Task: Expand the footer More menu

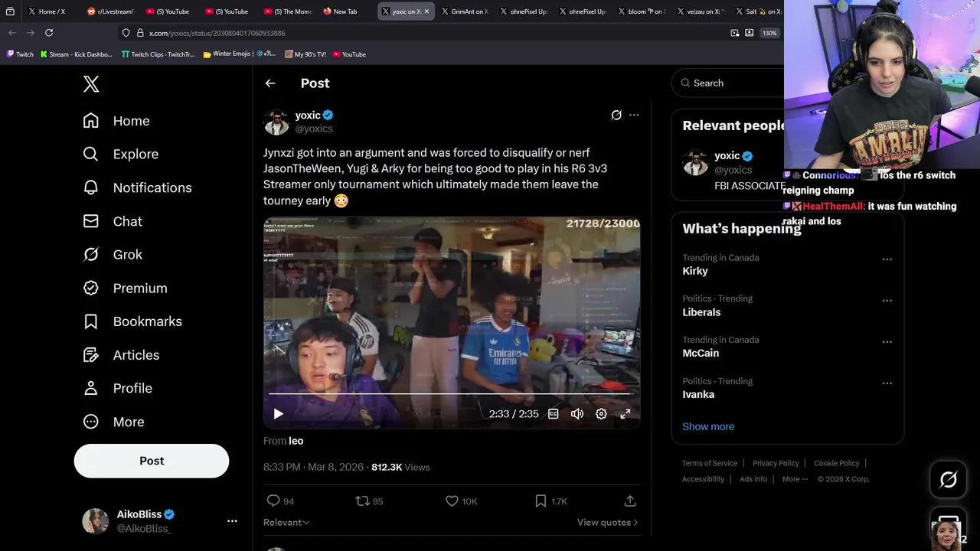Action: 795,479
